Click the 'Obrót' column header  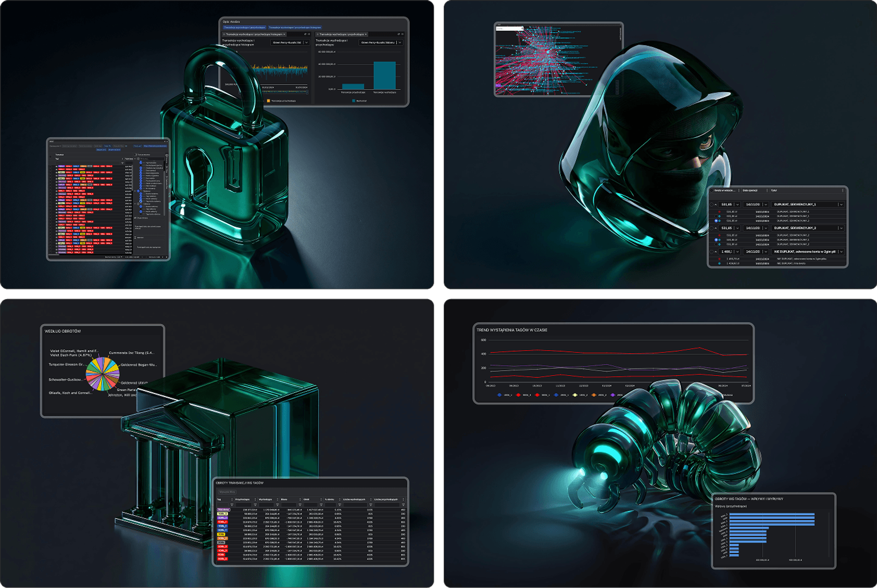click(x=306, y=500)
